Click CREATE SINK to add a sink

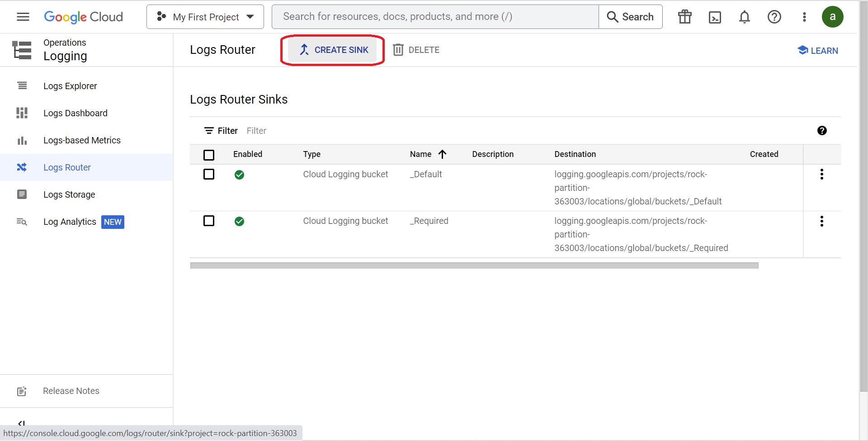click(335, 50)
